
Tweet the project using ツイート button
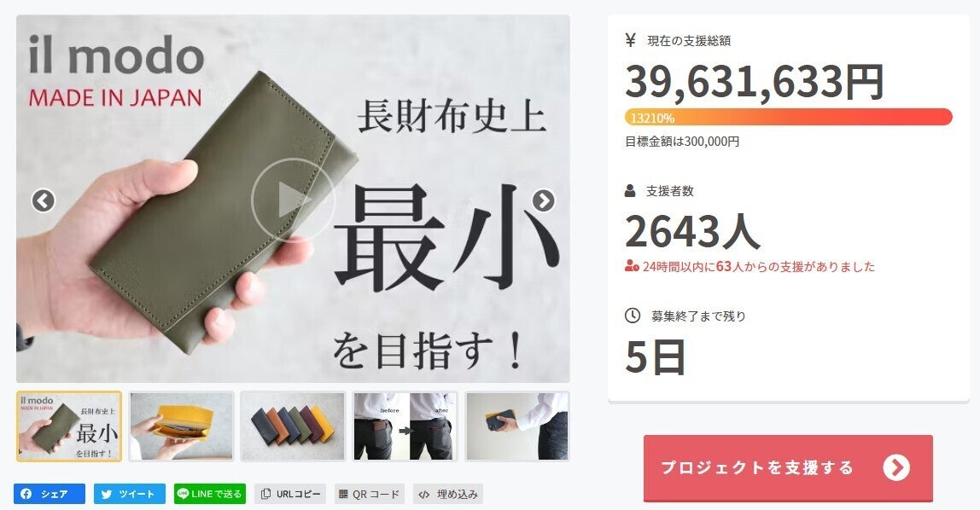coord(130,494)
